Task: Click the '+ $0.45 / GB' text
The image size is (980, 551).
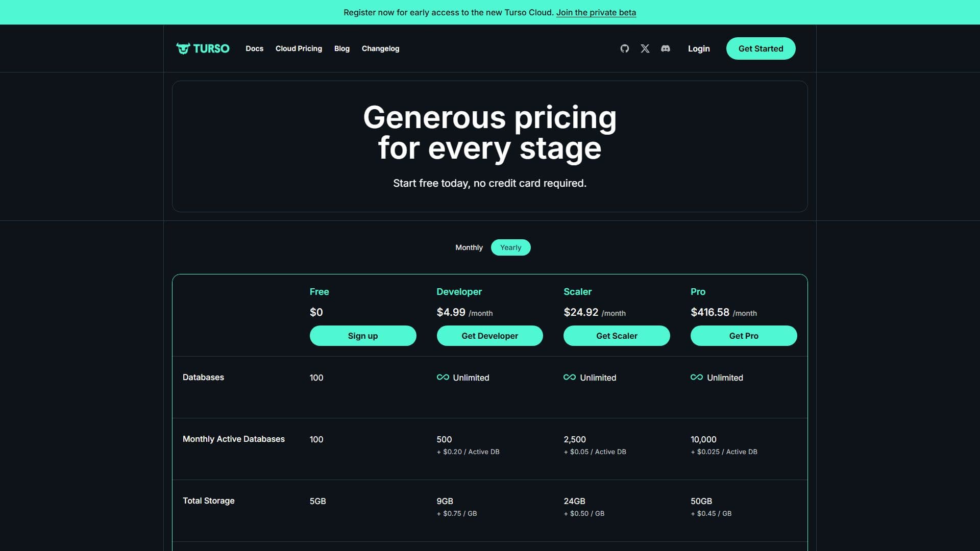Action: [711, 514]
